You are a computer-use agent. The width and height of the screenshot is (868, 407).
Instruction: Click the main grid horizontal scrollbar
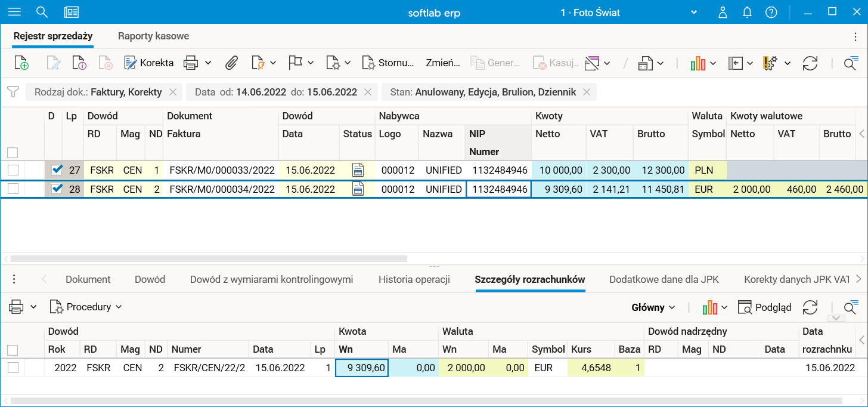pos(209,259)
